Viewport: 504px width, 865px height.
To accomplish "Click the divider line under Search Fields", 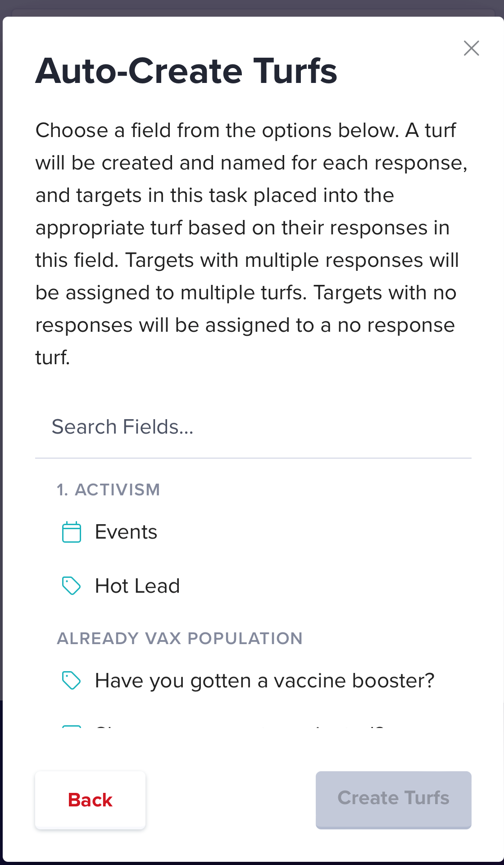I will click(x=253, y=458).
